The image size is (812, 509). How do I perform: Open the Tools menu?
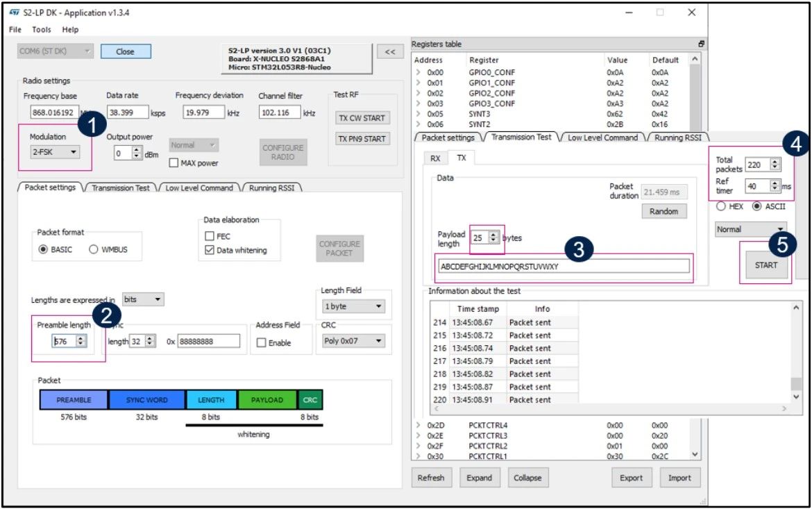42,30
